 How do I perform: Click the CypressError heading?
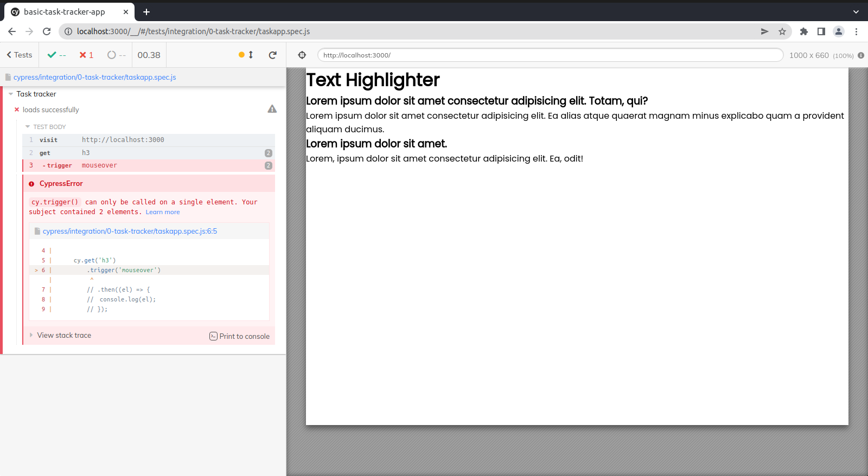61,183
